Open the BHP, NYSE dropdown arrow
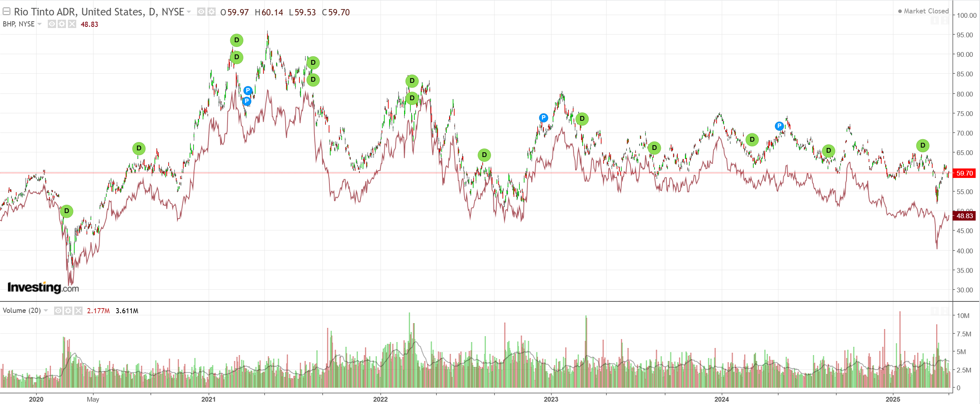The image size is (980, 404). click(40, 24)
